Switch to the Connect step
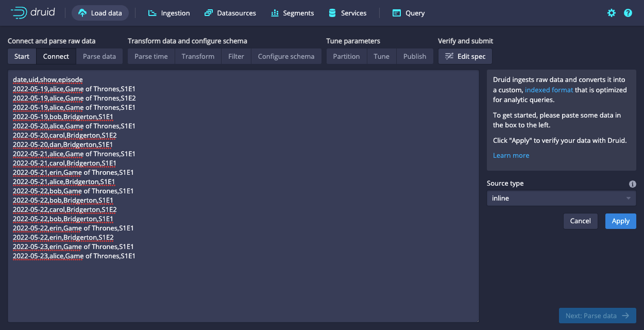This screenshot has width=644, height=330. click(x=56, y=56)
